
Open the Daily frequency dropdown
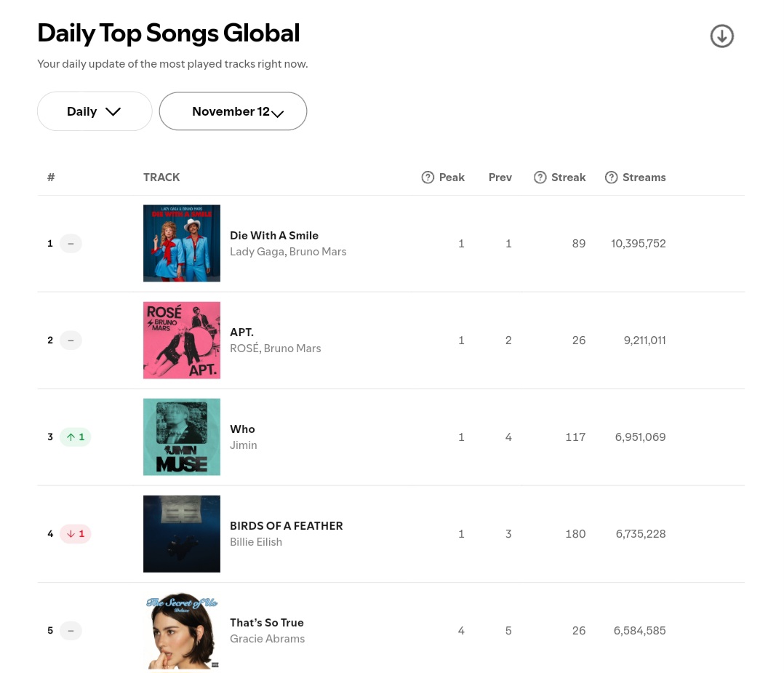click(x=95, y=111)
